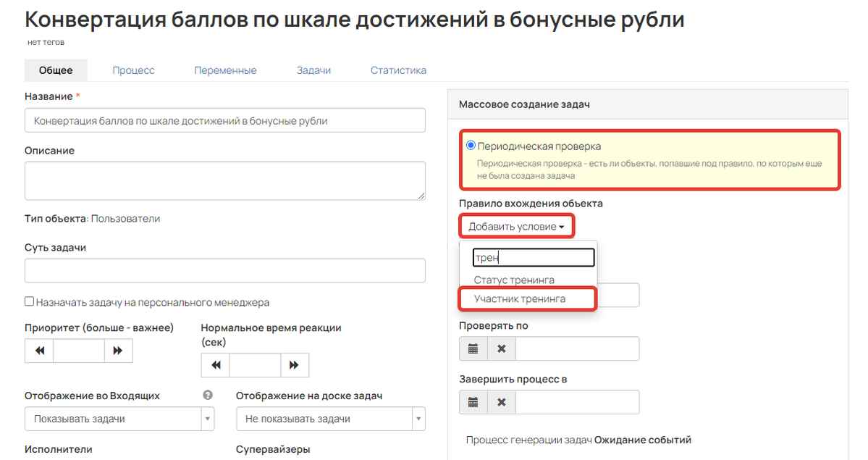Click the 'Проверять по' date input
868x460 pixels.
click(578, 348)
